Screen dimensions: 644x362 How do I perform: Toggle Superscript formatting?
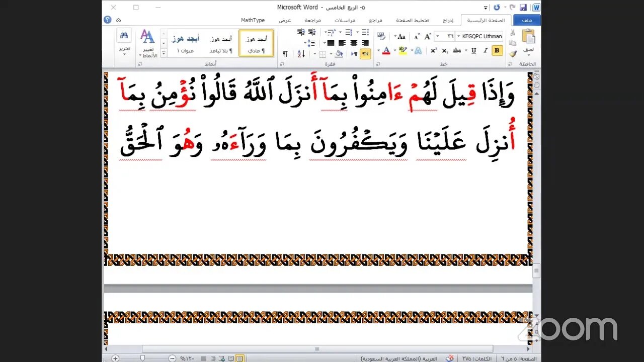pos(433,50)
